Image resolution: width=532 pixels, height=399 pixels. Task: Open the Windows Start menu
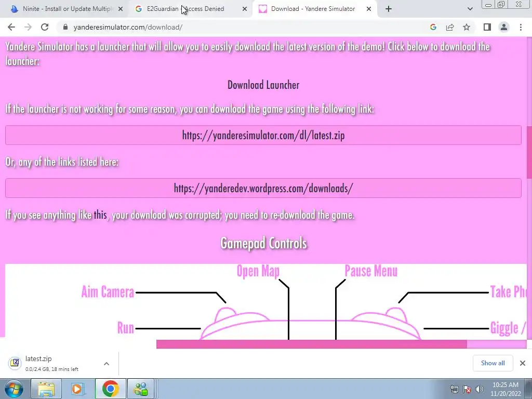click(x=14, y=389)
